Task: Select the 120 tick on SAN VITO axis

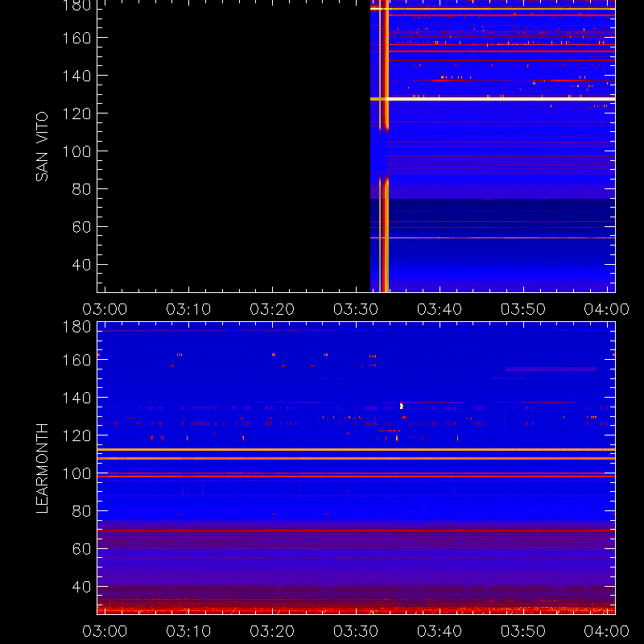Action: [76, 114]
